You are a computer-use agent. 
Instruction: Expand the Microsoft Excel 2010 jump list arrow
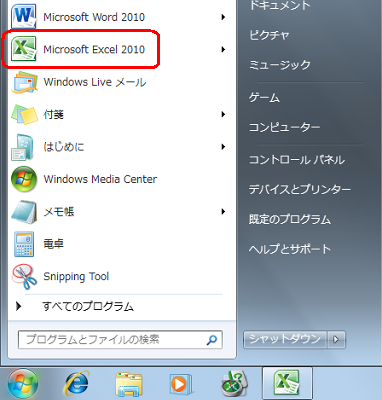(x=223, y=49)
